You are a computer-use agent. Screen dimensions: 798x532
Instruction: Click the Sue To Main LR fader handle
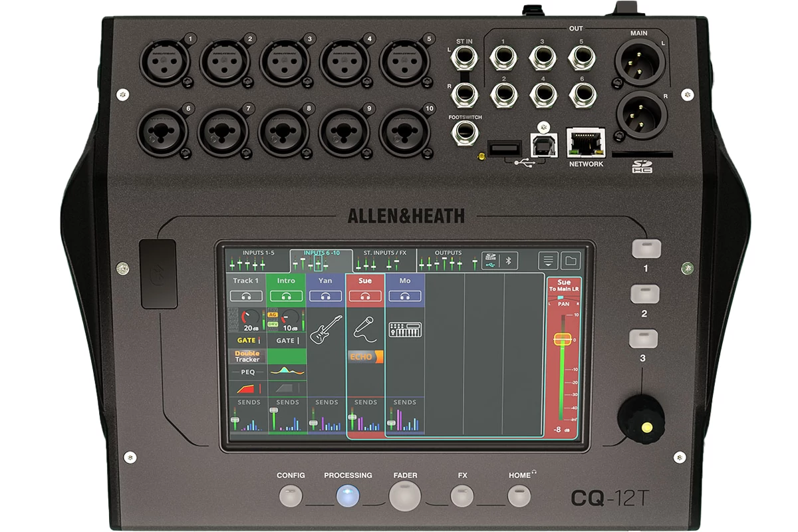point(563,340)
